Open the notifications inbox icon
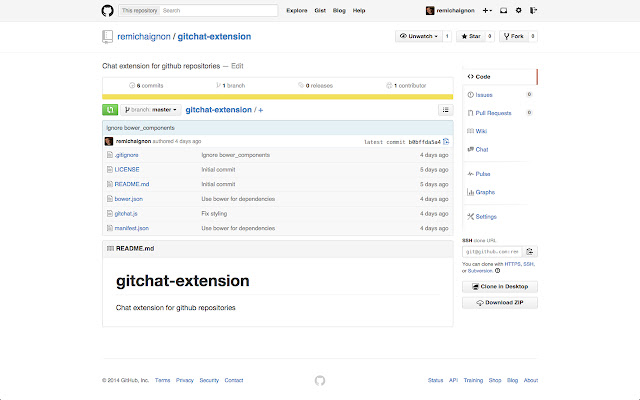 [504, 11]
